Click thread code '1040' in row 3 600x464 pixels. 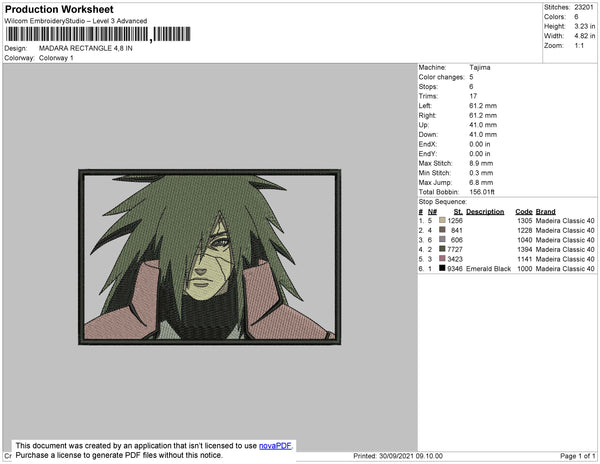pos(525,240)
